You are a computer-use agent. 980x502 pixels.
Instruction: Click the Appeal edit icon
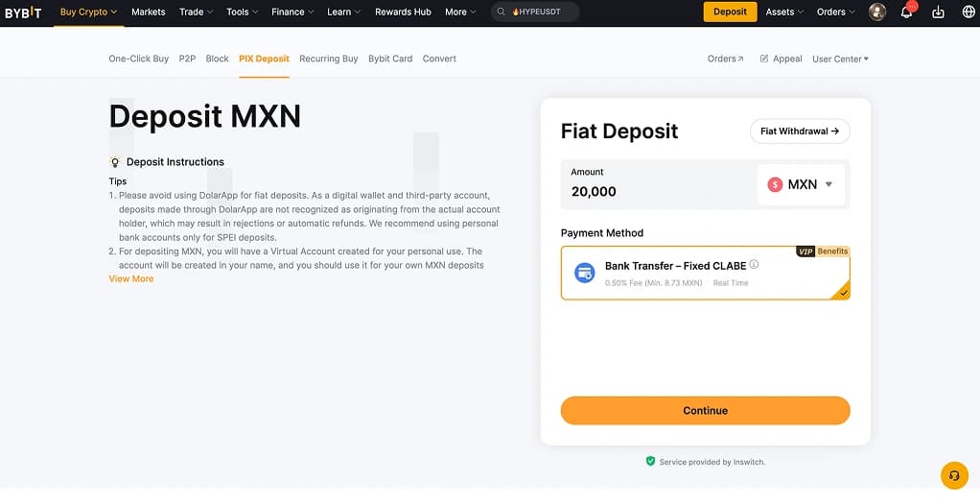764,59
